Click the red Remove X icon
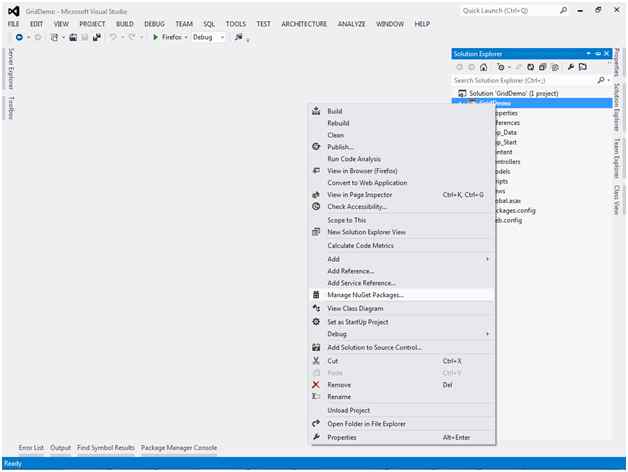The width and height of the screenshot is (628, 472). pyautogui.click(x=316, y=385)
